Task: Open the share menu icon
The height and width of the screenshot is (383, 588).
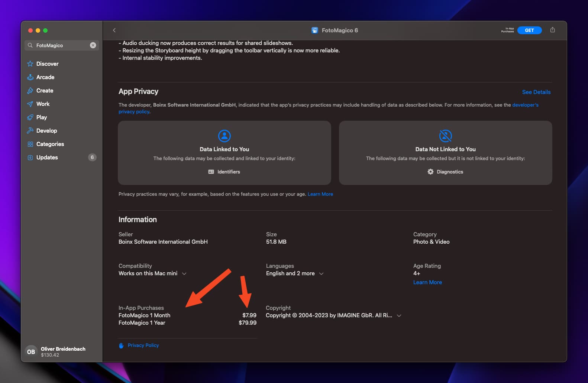Action: [552, 30]
